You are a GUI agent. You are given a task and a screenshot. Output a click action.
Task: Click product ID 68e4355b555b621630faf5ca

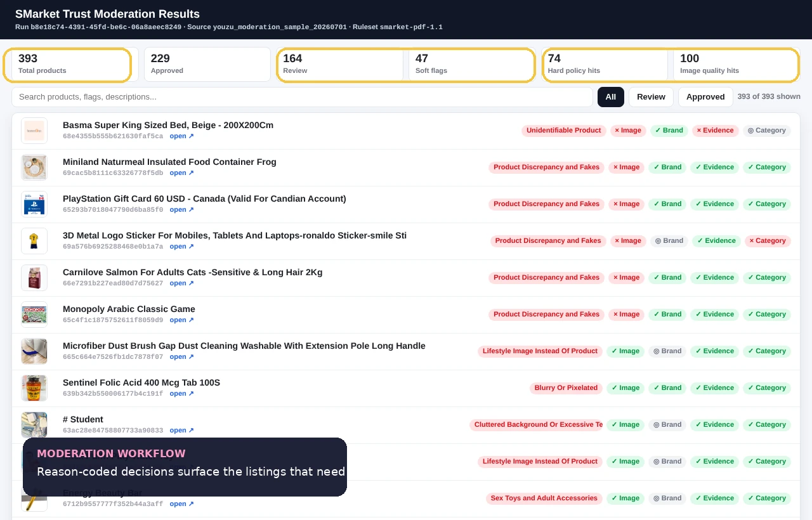click(x=113, y=136)
